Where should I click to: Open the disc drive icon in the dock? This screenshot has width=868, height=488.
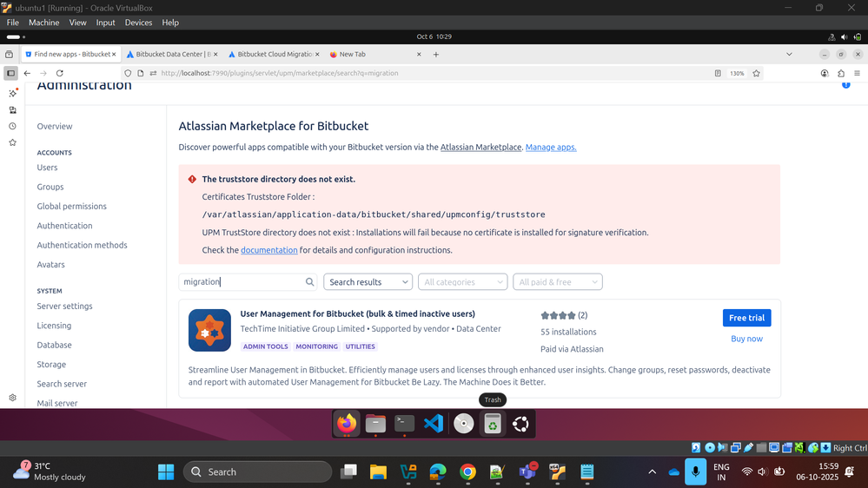[x=463, y=424]
